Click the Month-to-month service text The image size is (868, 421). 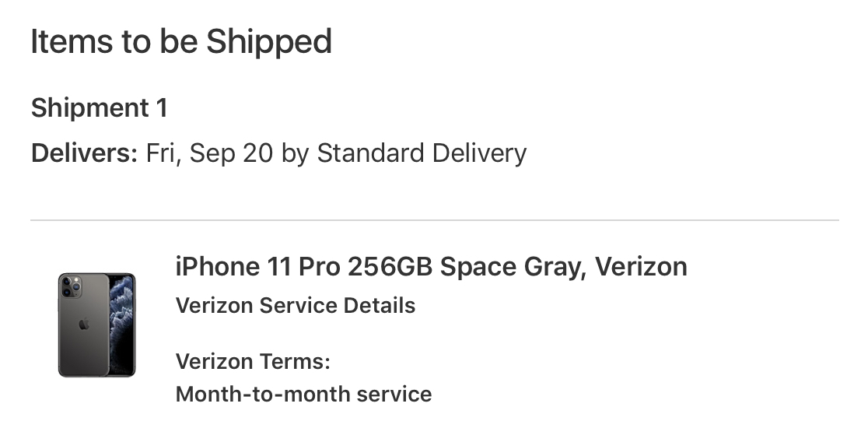[303, 395]
